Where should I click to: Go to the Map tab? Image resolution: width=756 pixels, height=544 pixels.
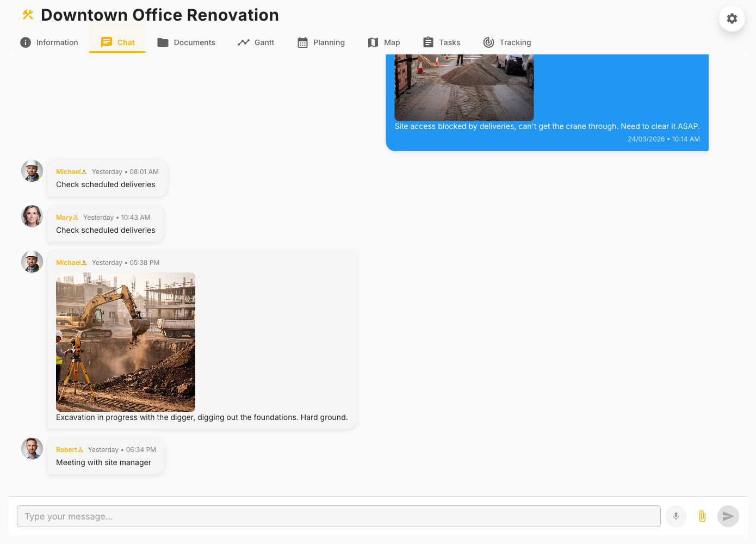(x=383, y=42)
